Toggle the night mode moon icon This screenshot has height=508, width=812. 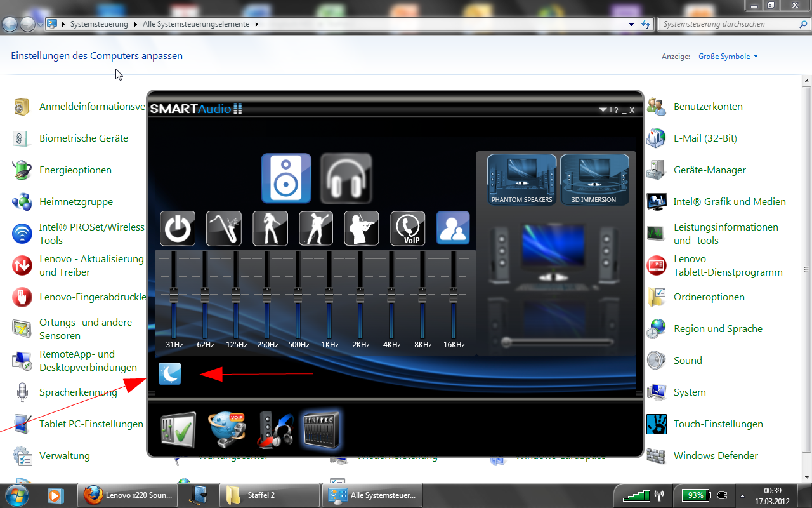click(x=169, y=374)
